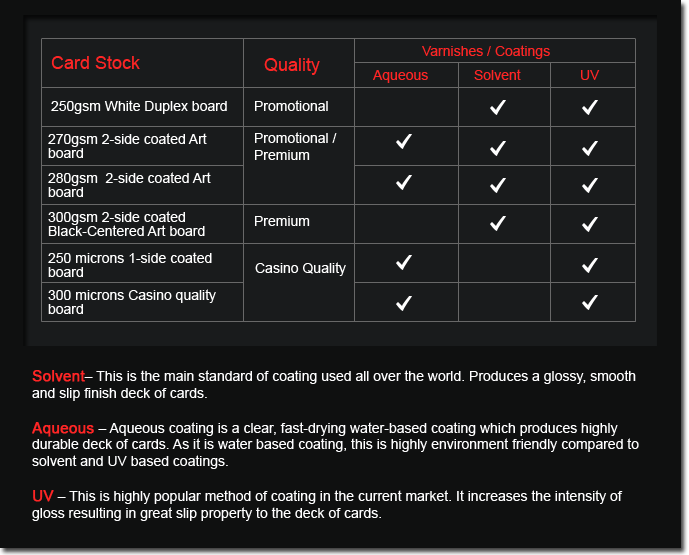Screen dimensions: 689x555
Task: Click the Aqueous checkmark in the 280gsm row
Action: tap(404, 182)
